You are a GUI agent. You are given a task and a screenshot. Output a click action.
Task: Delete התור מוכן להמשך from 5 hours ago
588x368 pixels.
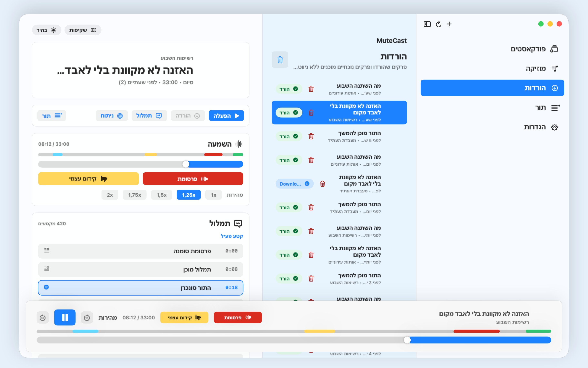point(311,136)
